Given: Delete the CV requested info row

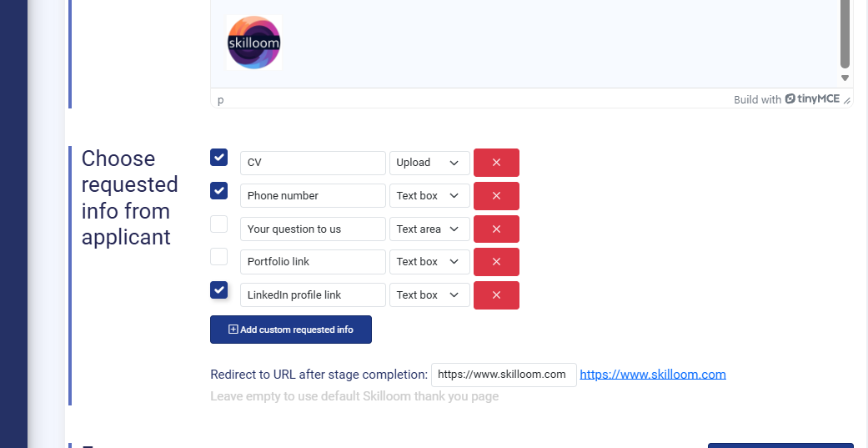Looking at the screenshot, I should 496,163.
